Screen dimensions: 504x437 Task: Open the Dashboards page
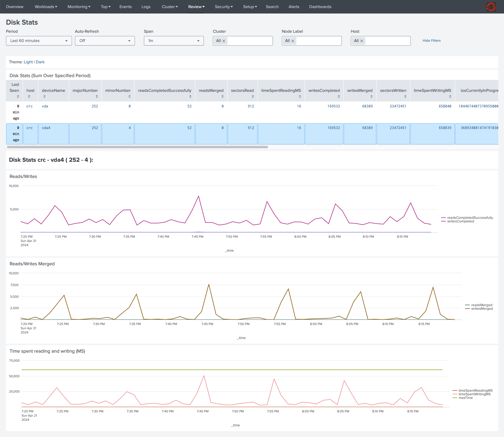[x=320, y=7]
